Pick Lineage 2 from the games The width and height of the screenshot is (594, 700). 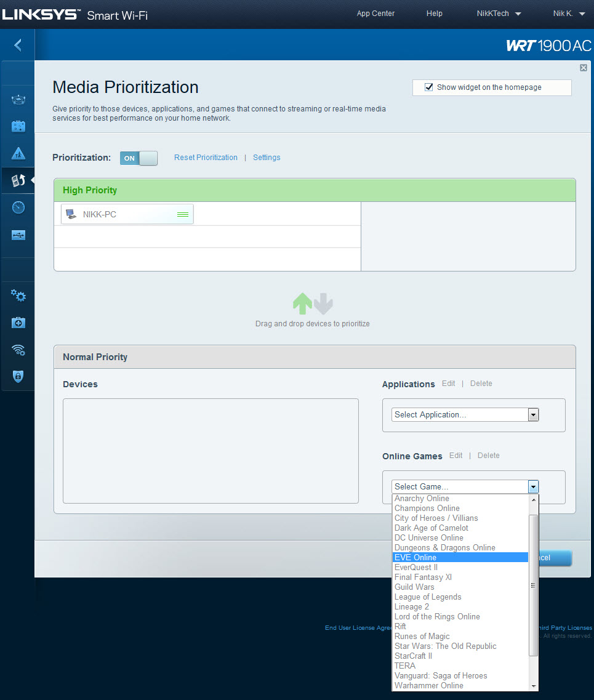click(x=460, y=606)
